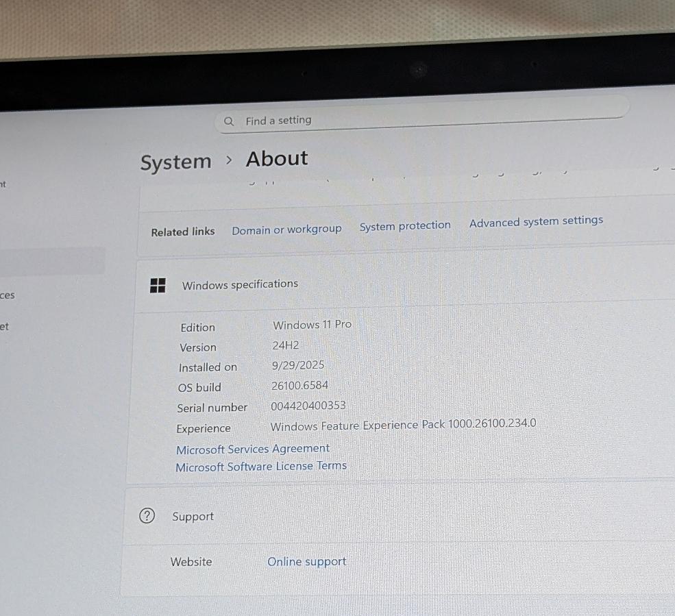675x616 pixels.
Task: Click the breadcrumb chevron between System and About
Action: pos(229,160)
